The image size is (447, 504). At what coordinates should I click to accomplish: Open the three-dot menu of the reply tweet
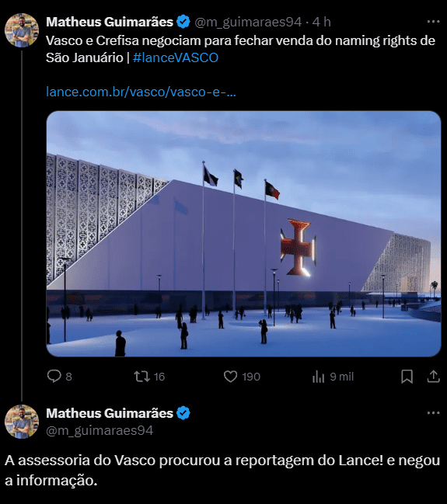[433, 412]
